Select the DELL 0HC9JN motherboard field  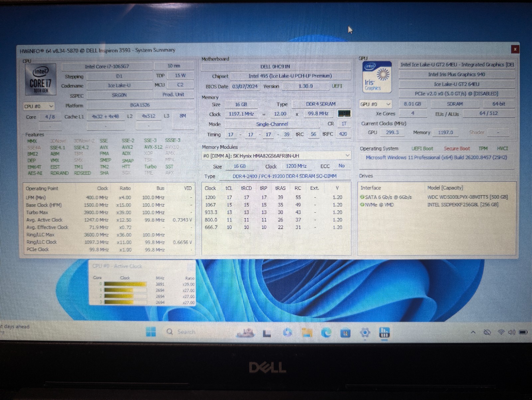coord(276,67)
